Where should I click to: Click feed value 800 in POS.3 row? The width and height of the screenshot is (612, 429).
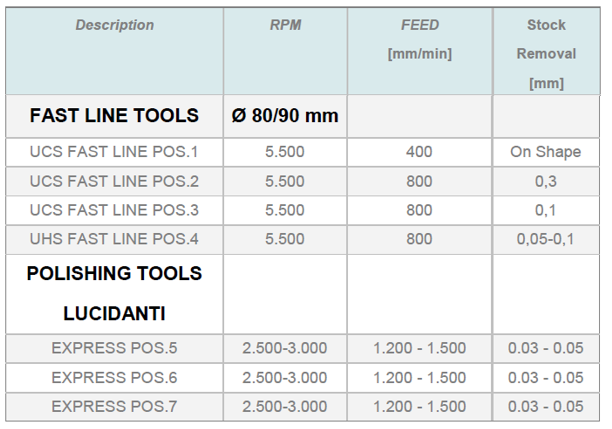click(x=419, y=210)
